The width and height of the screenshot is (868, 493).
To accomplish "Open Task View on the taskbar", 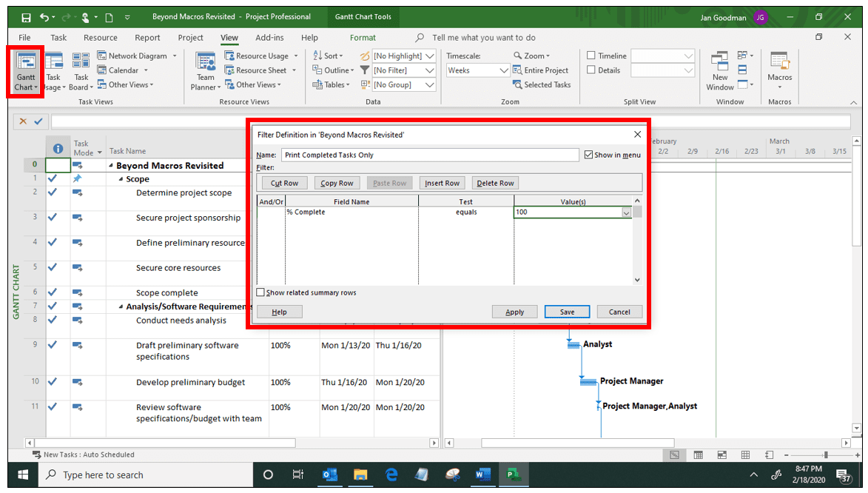I will [x=297, y=474].
